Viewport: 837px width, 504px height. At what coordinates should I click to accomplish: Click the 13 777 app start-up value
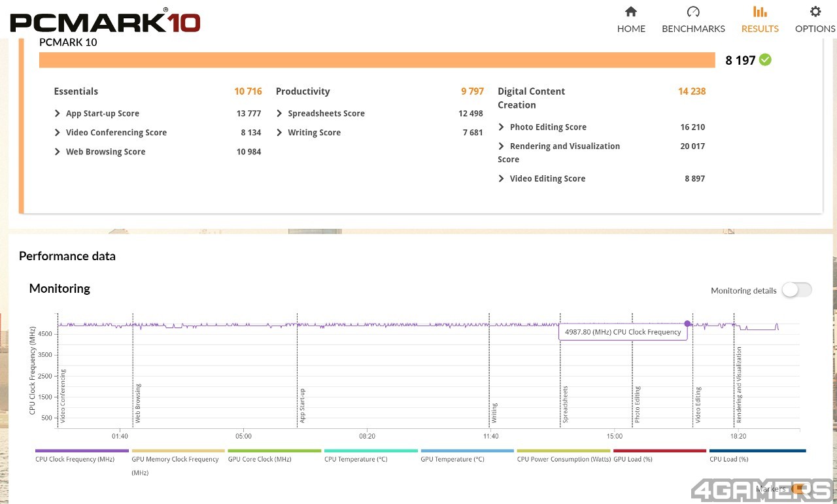248,114
